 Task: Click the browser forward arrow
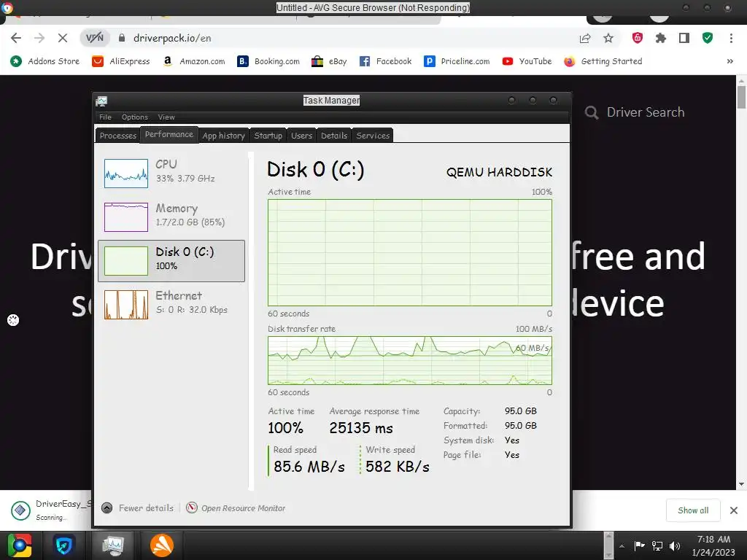coord(39,38)
